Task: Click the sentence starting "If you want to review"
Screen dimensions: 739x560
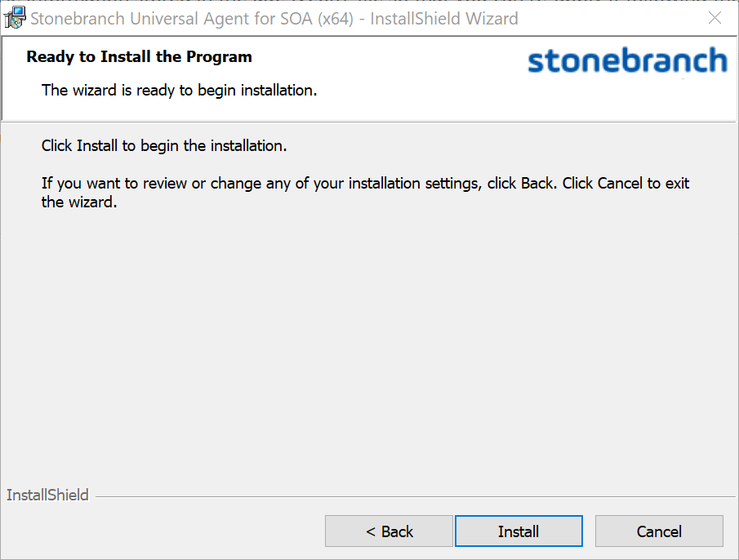Action: pos(365,184)
